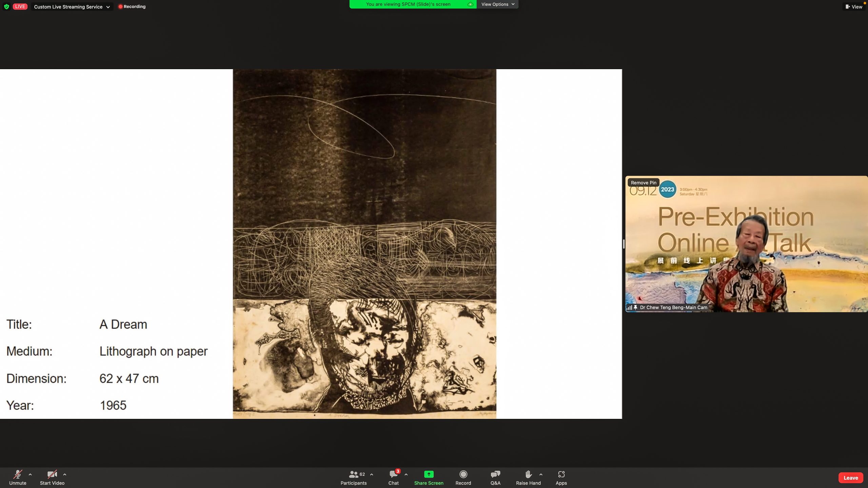Image resolution: width=868 pixels, height=488 pixels.
Task: Open the View layout menu
Action: pos(854,7)
